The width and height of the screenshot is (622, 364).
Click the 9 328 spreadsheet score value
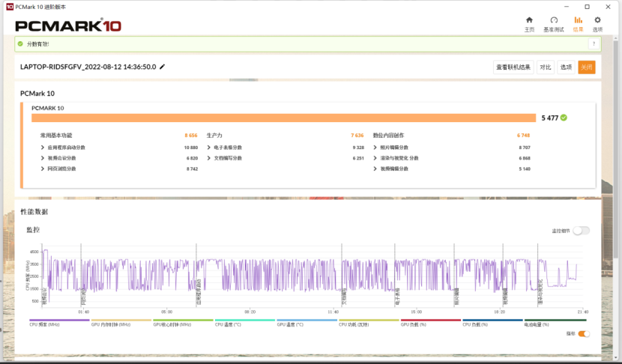(358, 148)
